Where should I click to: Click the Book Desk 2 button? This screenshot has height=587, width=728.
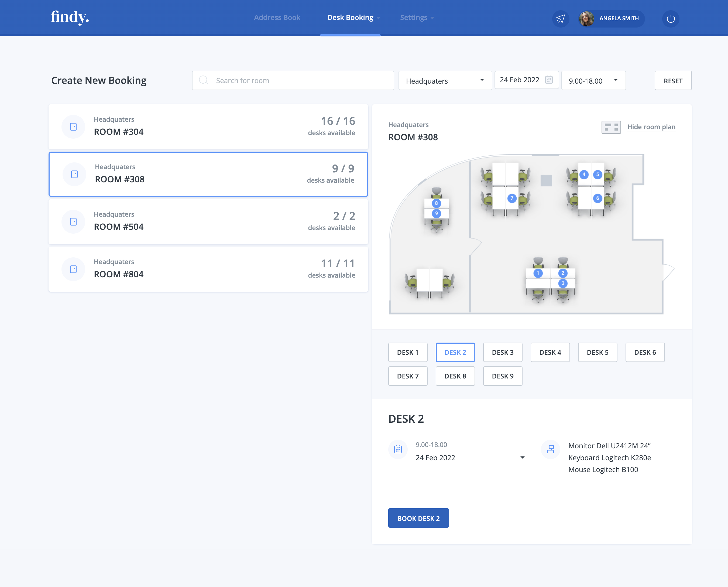tap(418, 518)
